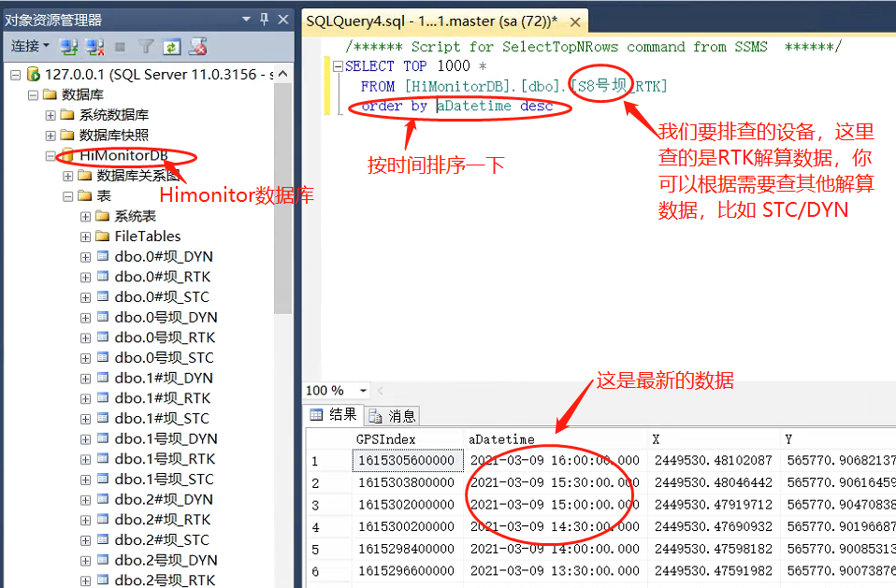Collapse the SELECT statement outline box
Viewport: 896px width, 588px height.
pos(338,66)
